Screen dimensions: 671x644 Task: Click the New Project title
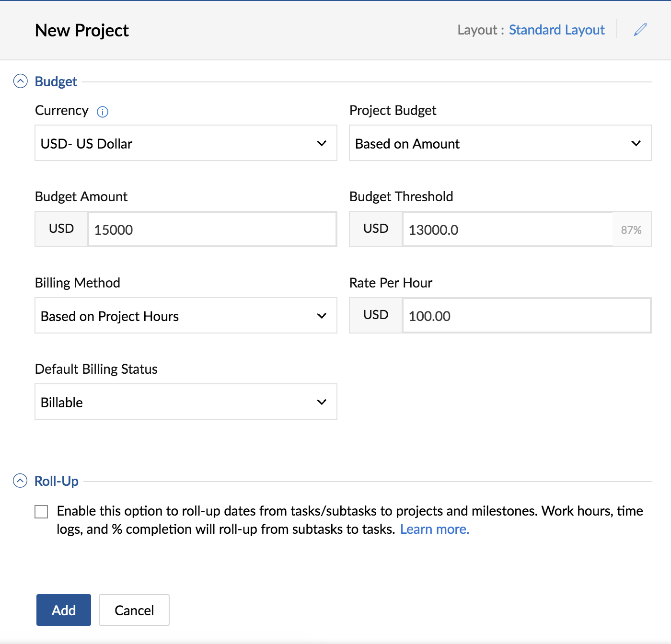tap(82, 30)
